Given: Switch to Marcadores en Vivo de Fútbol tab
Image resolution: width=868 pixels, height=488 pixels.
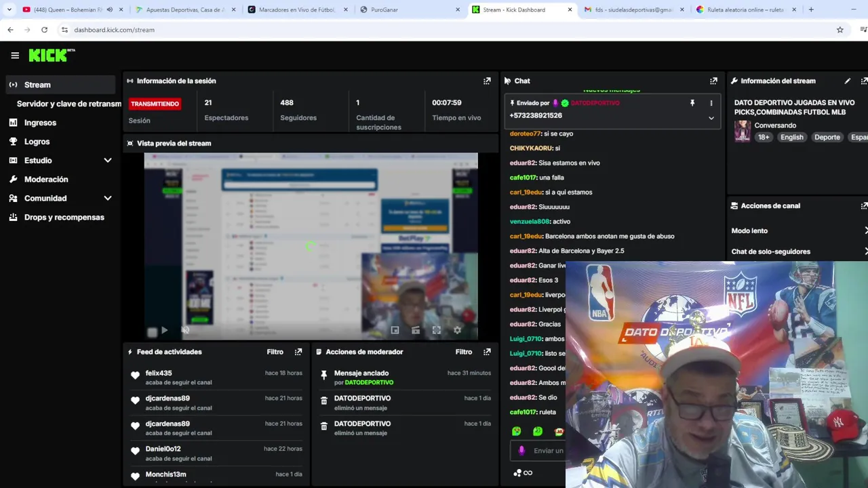Looking at the screenshot, I should point(297,9).
